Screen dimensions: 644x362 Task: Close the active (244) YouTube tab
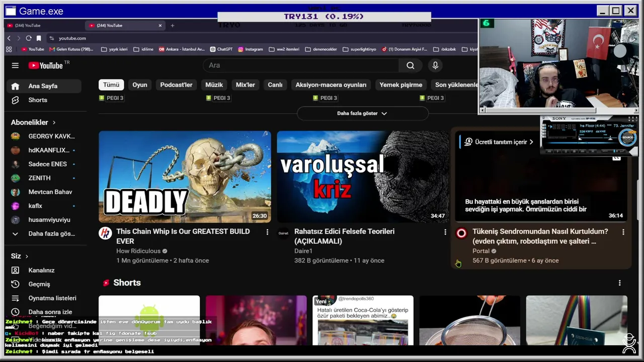pos(160,26)
